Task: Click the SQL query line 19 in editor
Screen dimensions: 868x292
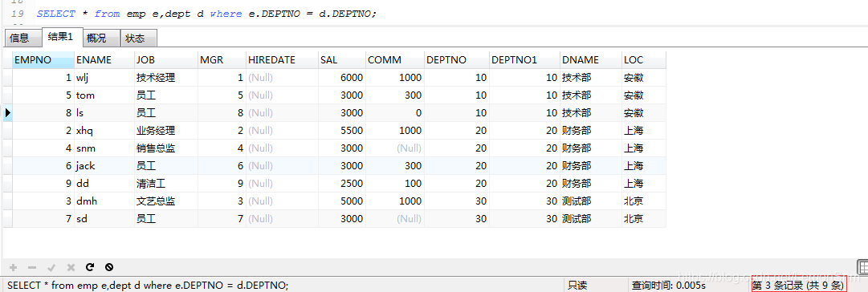Action: (x=206, y=14)
